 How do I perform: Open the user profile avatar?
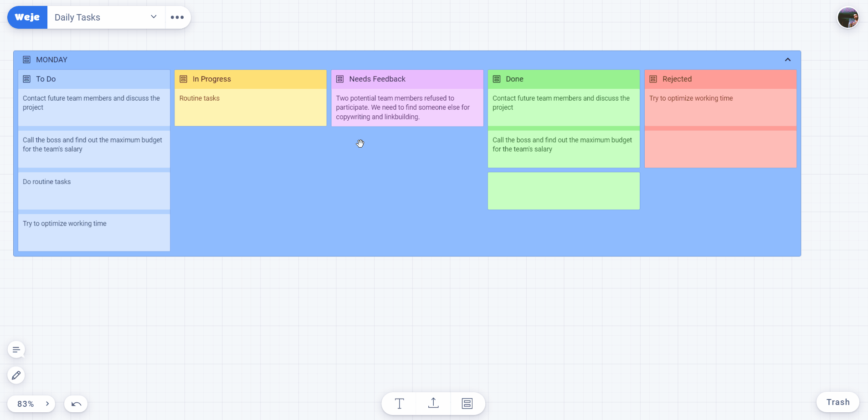[848, 18]
